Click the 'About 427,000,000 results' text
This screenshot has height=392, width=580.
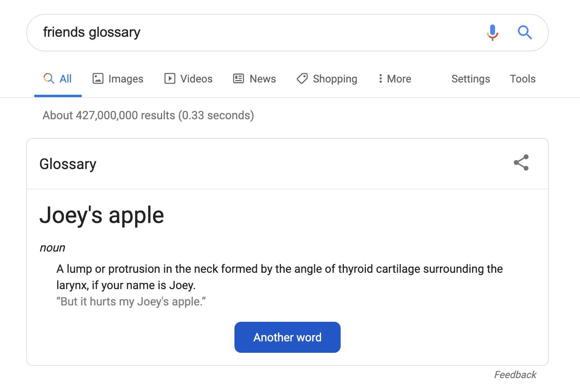point(148,116)
